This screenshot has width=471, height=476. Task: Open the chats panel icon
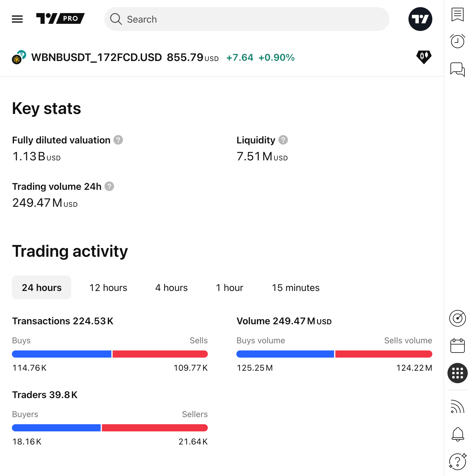pos(457,70)
